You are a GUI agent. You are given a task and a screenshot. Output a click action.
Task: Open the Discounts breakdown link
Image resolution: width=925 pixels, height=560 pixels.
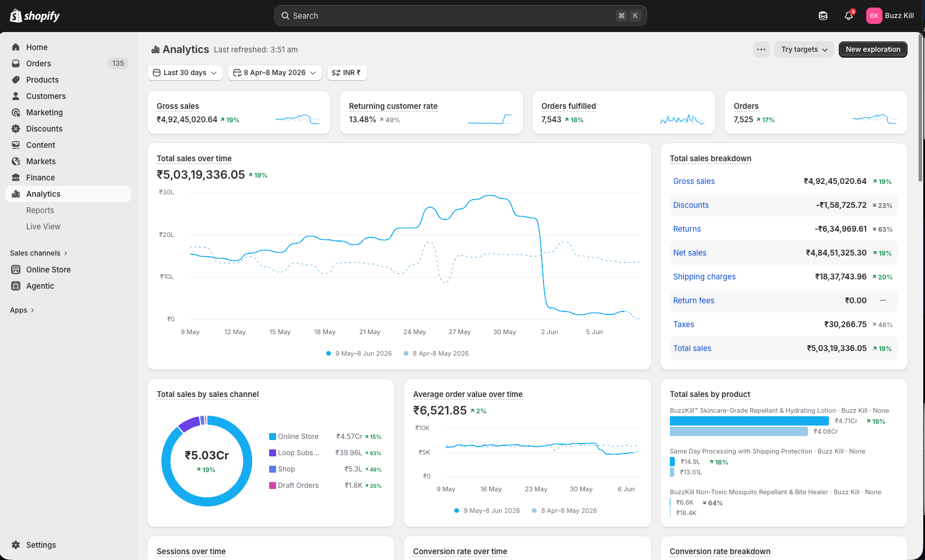click(x=691, y=205)
